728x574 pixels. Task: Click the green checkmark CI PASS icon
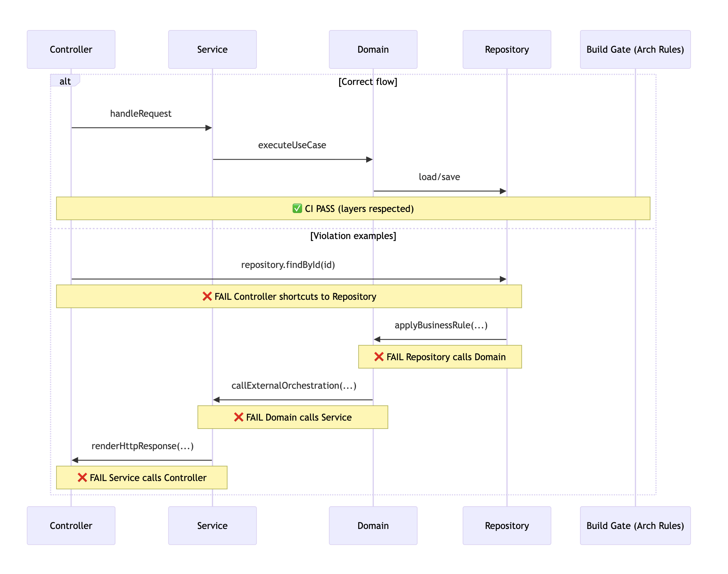click(297, 209)
